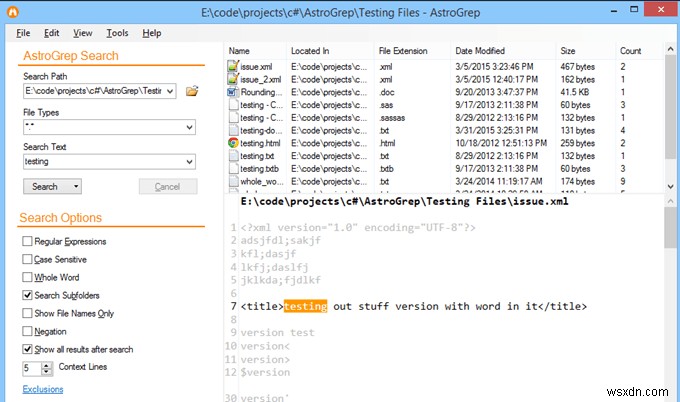Viewport: 680px width, 402px height.
Task: Uncheck Show all results after search
Action: [27, 349]
